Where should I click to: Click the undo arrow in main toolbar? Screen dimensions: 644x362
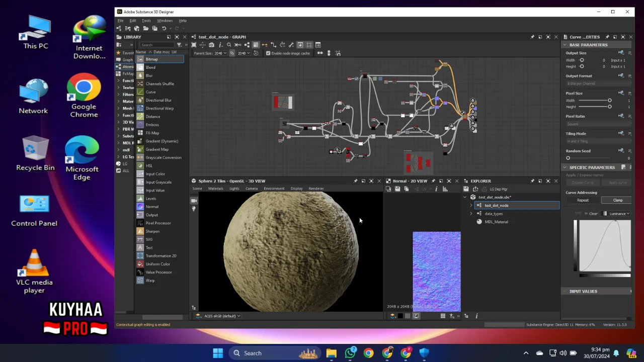pyautogui.click(x=164, y=28)
